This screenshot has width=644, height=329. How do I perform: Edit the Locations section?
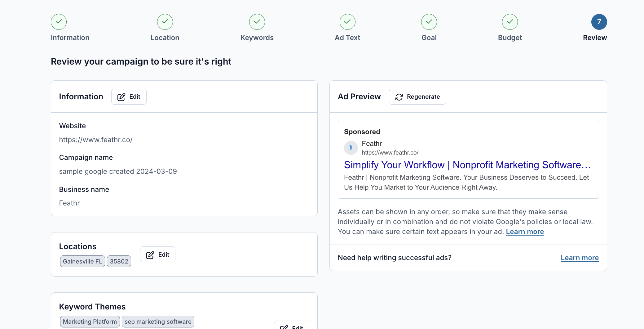coord(158,255)
